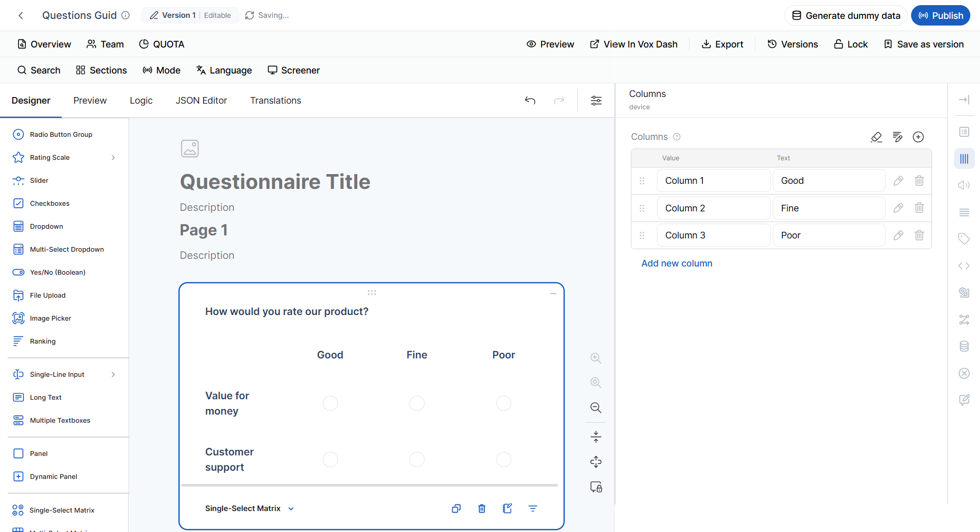Select Poor for Value for money
The width and height of the screenshot is (980, 532).
[x=504, y=403]
